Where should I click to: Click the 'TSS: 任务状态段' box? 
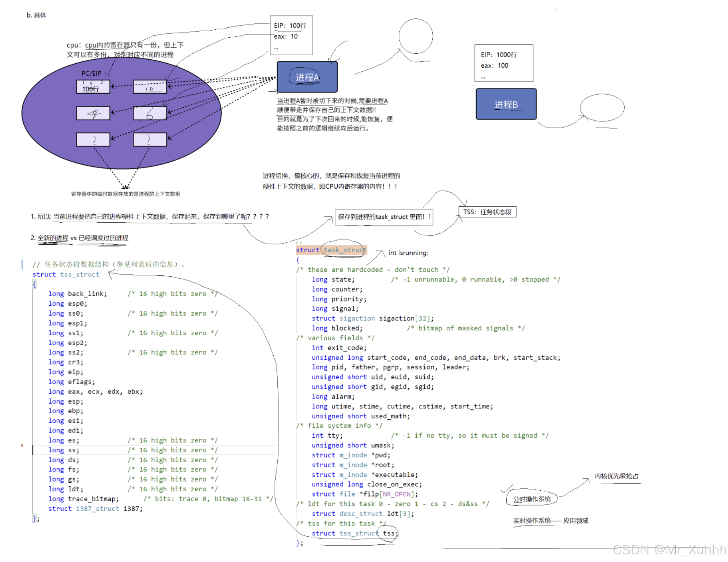pos(487,212)
